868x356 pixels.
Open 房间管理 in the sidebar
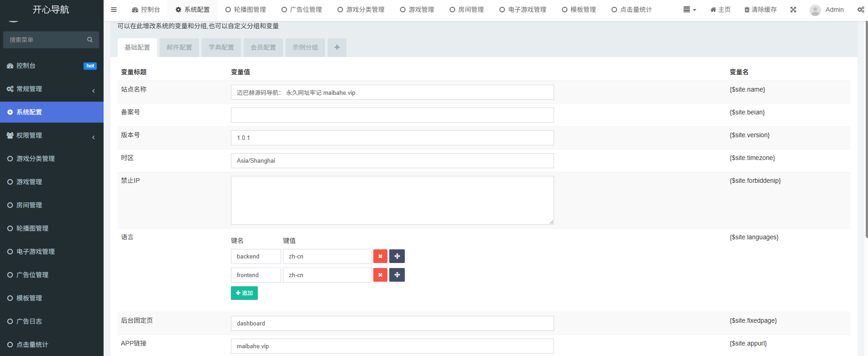tap(52, 205)
